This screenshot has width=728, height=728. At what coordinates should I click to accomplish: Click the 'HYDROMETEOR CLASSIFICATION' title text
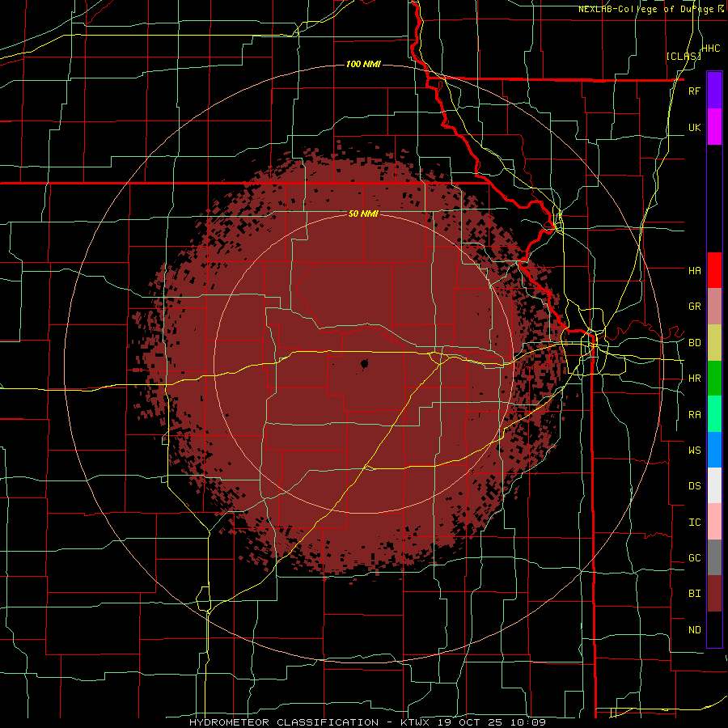(x=284, y=722)
